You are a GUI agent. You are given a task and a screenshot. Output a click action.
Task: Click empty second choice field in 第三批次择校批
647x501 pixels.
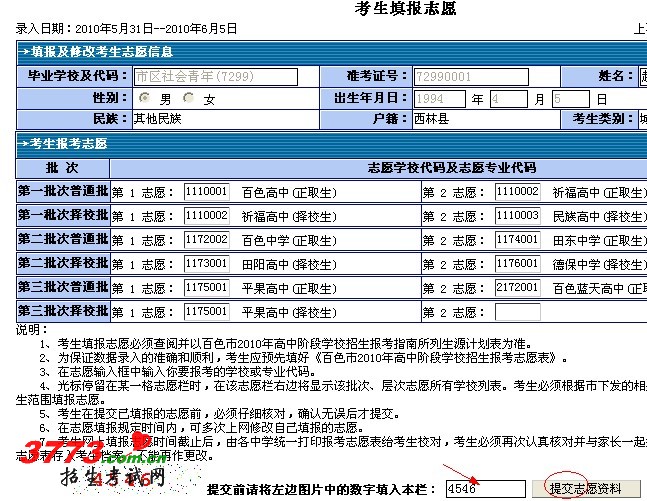point(517,311)
